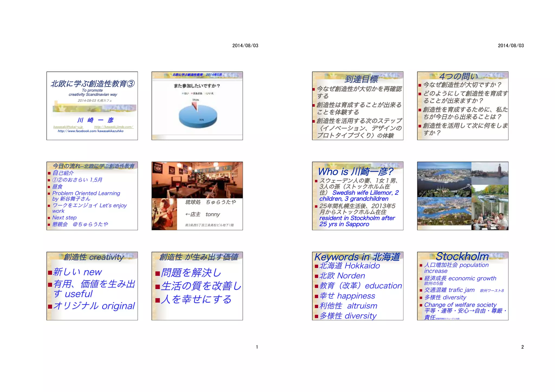555x392 pixels.
Task: Open the 創造性が生み出す価値 slide
Action: tap(197, 286)
